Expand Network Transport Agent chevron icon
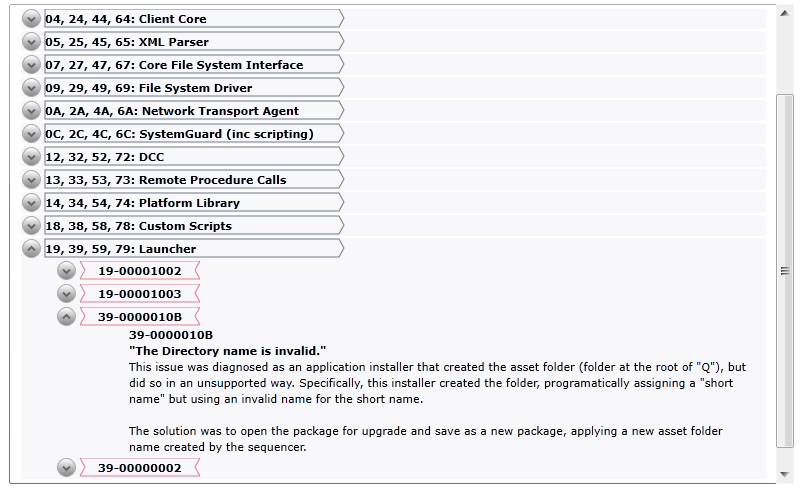 coord(31,111)
